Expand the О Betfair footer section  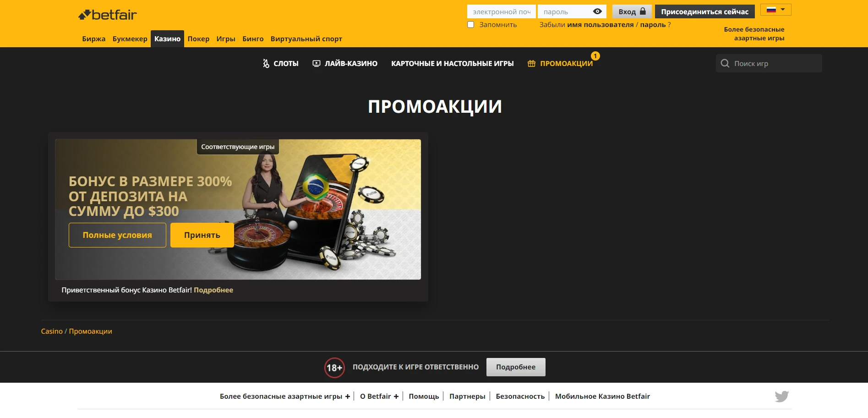click(379, 396)
